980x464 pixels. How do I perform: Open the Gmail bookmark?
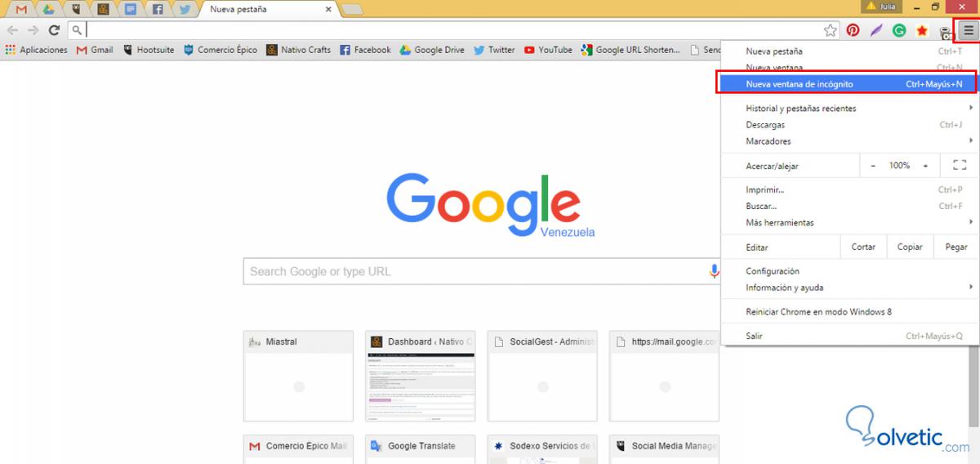click(x=95, y=50)
